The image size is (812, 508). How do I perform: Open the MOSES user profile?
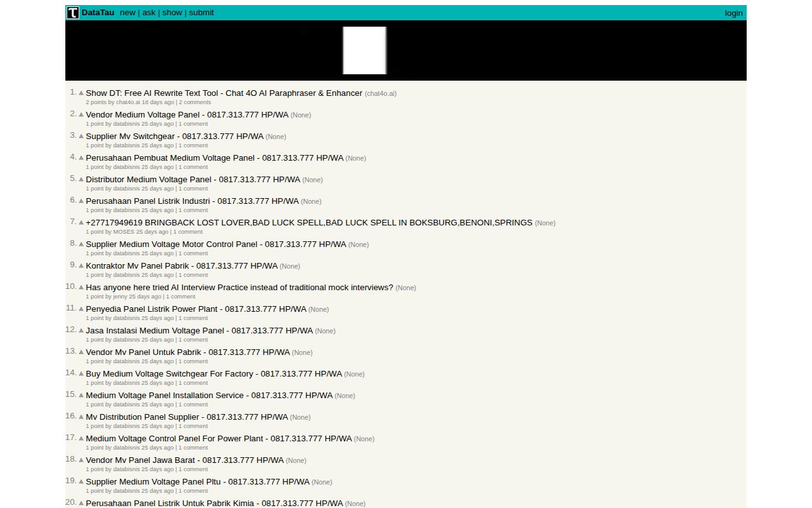[123, 231]
